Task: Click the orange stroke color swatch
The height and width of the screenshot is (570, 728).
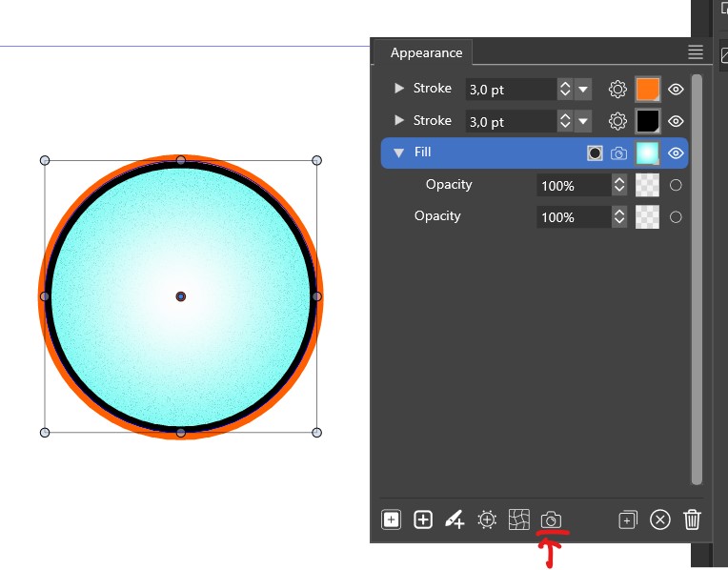Action: (x=648, y=90)
